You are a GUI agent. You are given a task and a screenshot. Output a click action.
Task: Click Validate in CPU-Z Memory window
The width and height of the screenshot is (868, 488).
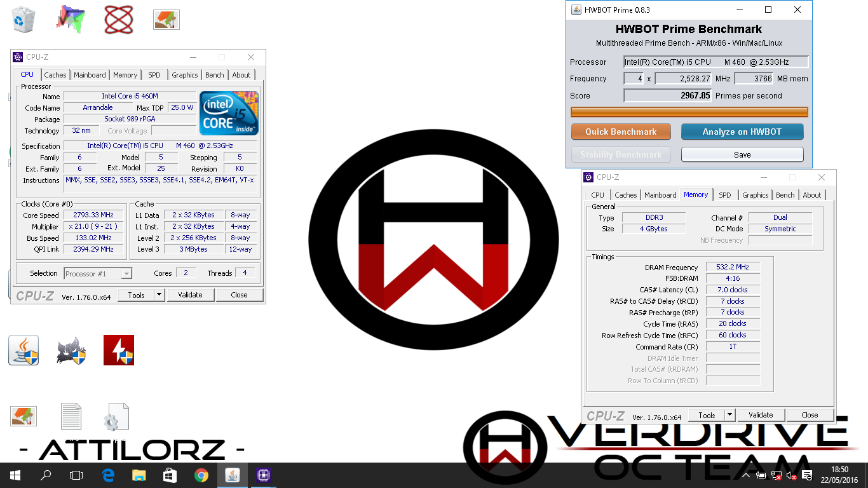[x=761, y=415]
